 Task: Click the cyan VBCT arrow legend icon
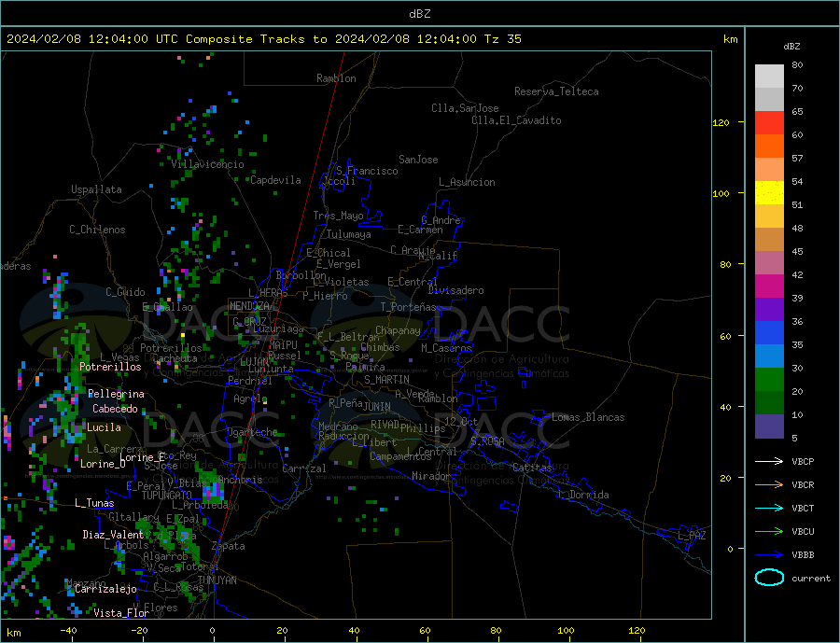[769, 508]
